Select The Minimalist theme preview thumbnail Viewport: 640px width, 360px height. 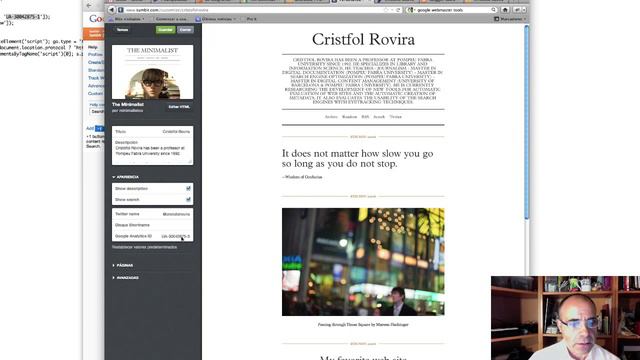153,72
